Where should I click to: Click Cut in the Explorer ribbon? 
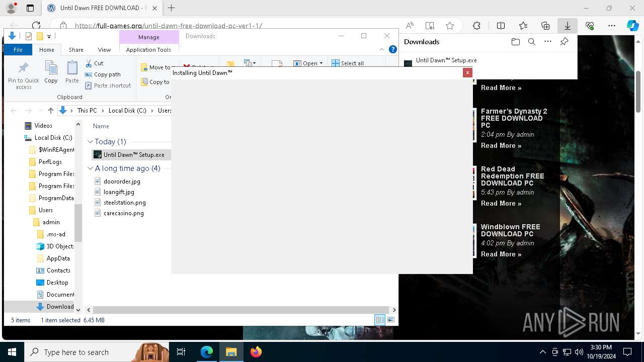(x=94, y=63)
